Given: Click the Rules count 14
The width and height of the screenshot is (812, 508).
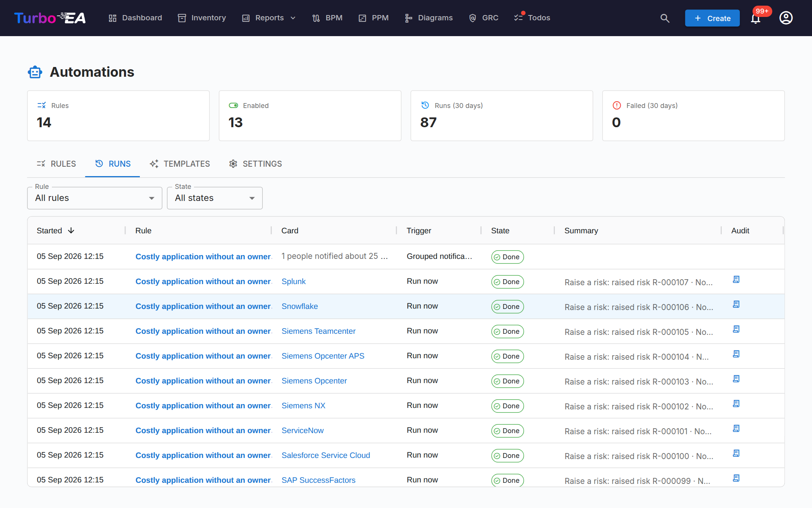Looking at the screenshot, I should pyautogui.click(x=44, y=123).
